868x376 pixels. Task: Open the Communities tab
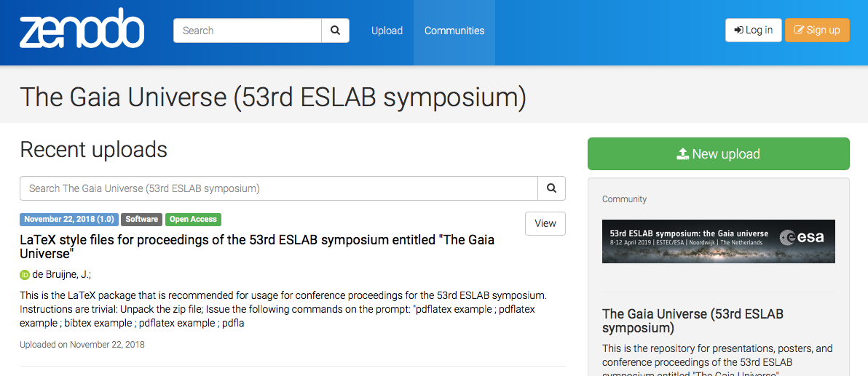454,31
